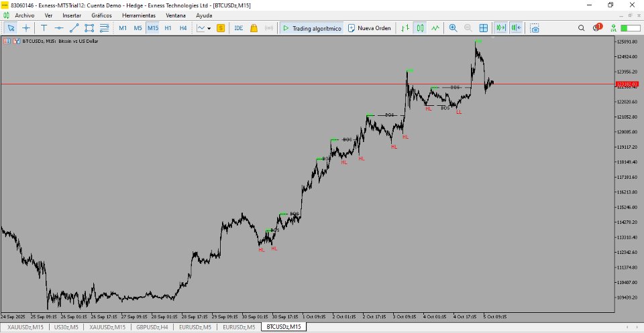Viewport: 644px width, 333px height.
Task: Open the stacked horizontal levels tool
Action: [105, 28]
